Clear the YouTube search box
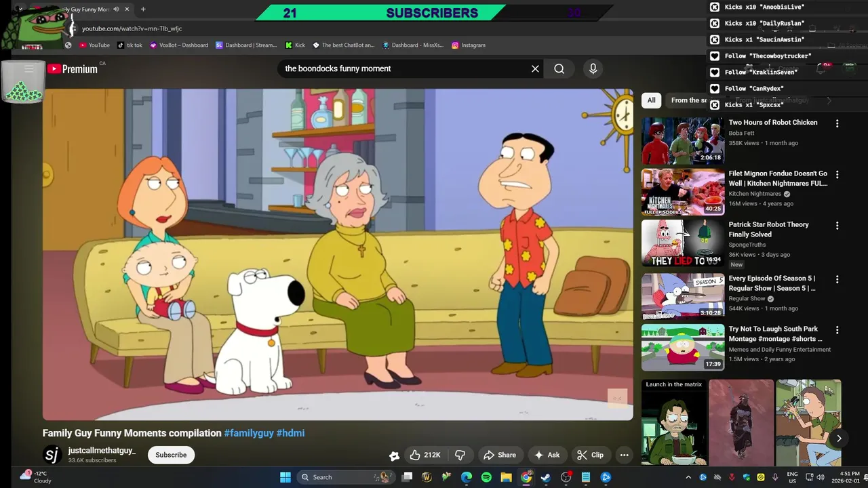This screenshot has width=868, height=488. (535, 68)
